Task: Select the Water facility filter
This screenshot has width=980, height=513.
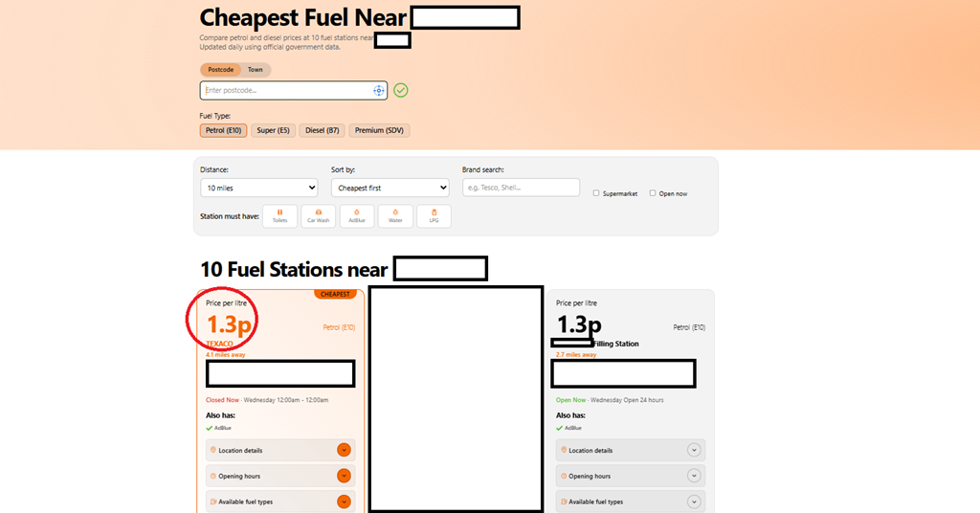Action: tap(395, 215)
